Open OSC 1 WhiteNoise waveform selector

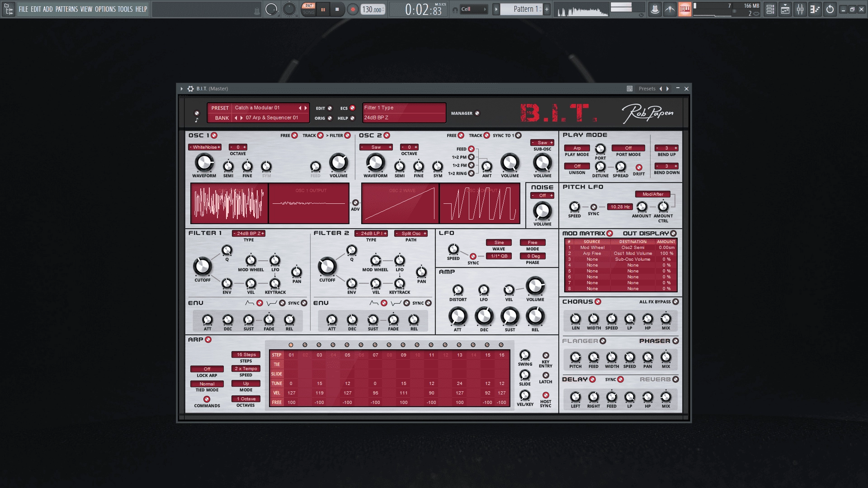coord(205,147)
